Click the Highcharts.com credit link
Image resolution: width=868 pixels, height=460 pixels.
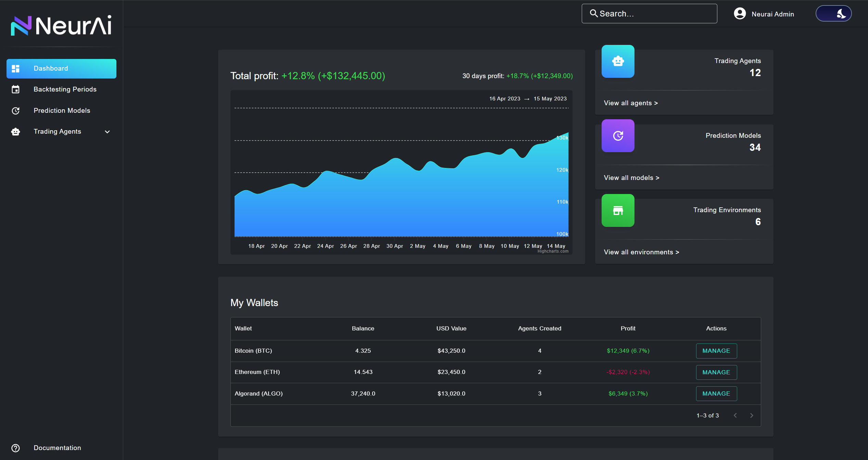coord(553,251)
